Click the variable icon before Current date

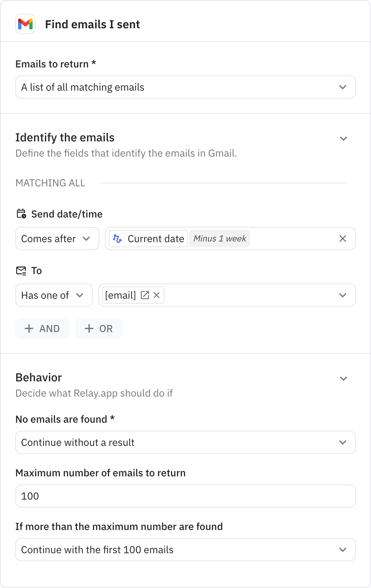pos(118,239)
